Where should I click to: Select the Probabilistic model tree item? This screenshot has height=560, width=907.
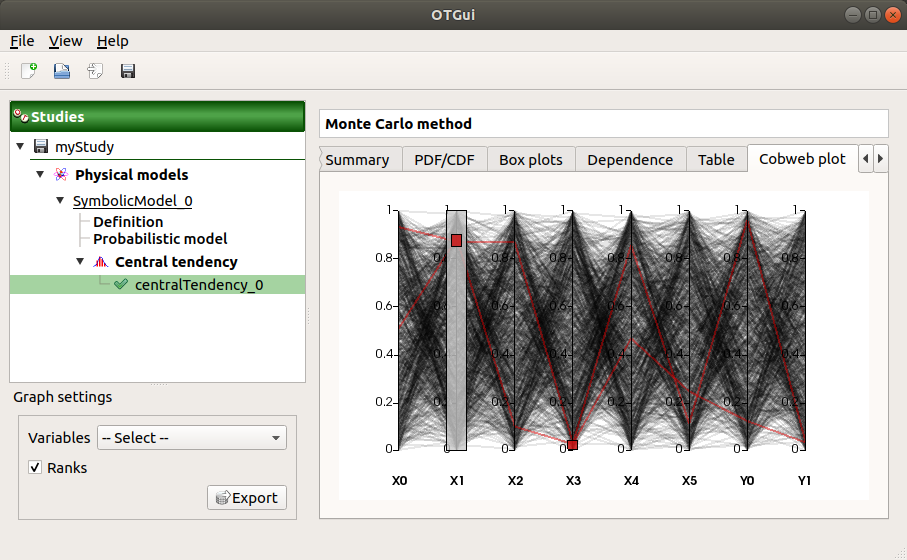[x=160, y=239]
